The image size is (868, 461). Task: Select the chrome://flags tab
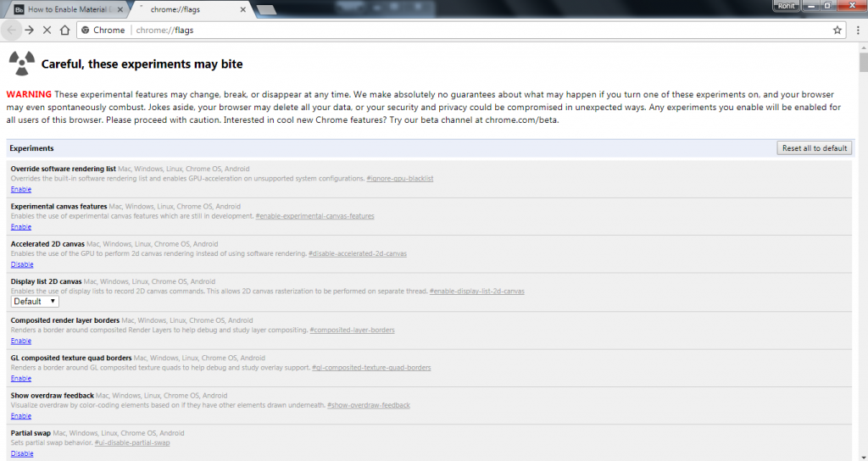pyautogui.click(x=189, y=9)
